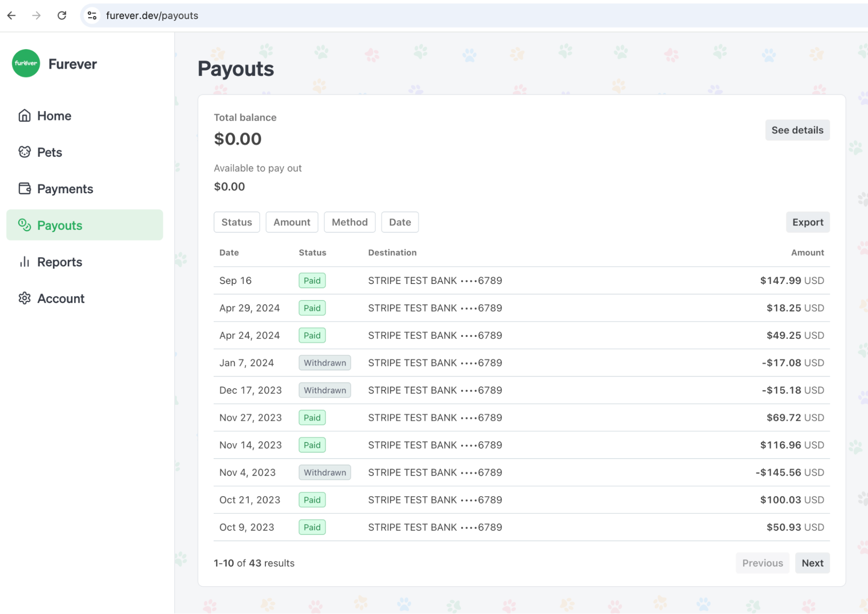Open the Oct 21, 2023 payout
Screen dimensions: 868x614
click(x=521, y=500)
